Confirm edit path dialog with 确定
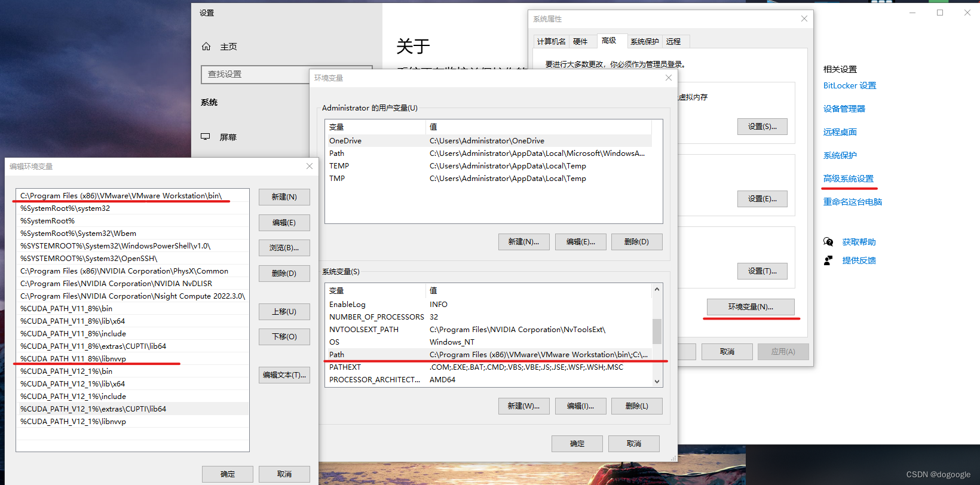This screenshot has height=485, width=980. [x=228, y=474]
